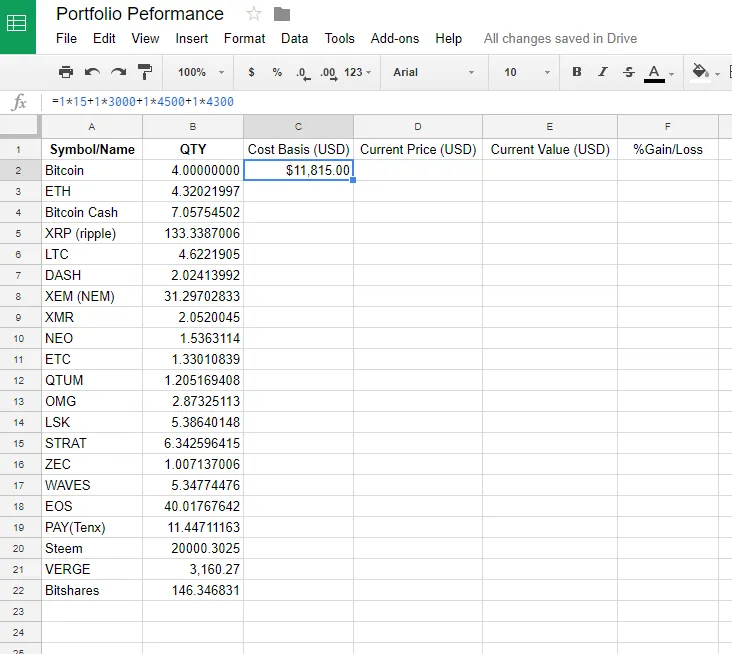Select the quantity 133.3387006 cell
Viewport: 732px width, 654px height.
pos(193,233)
